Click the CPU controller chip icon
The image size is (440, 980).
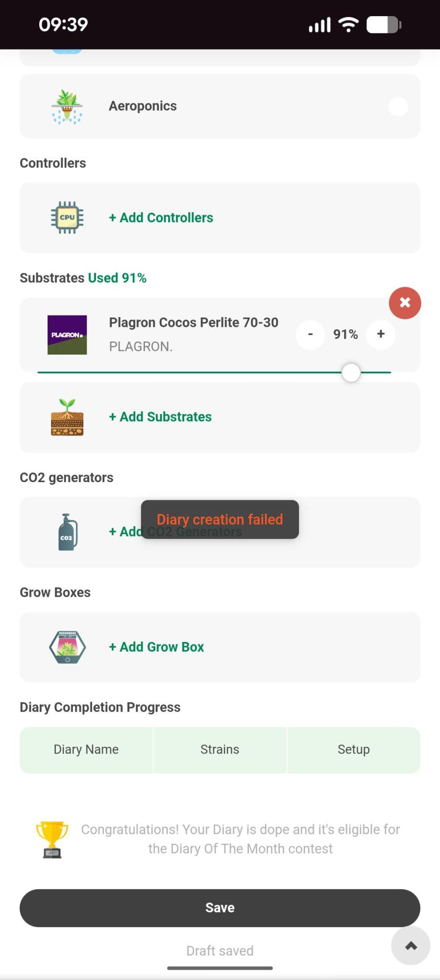67,218
